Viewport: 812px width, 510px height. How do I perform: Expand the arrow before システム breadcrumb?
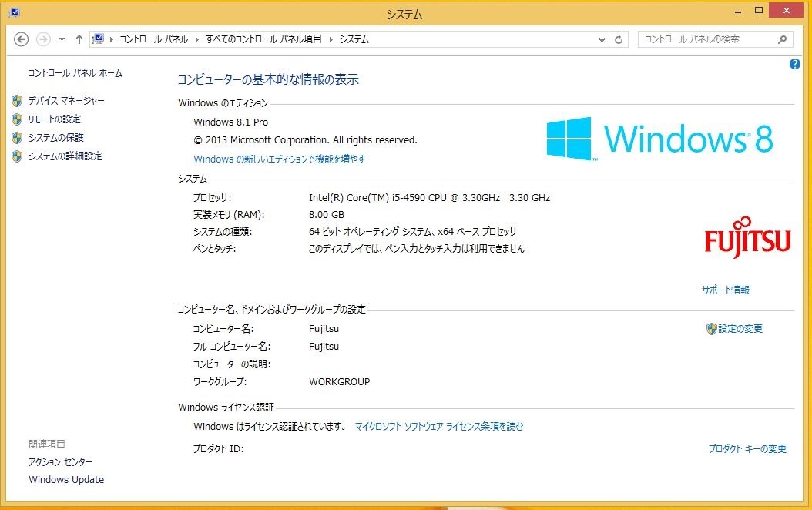(x=331, y=39)
